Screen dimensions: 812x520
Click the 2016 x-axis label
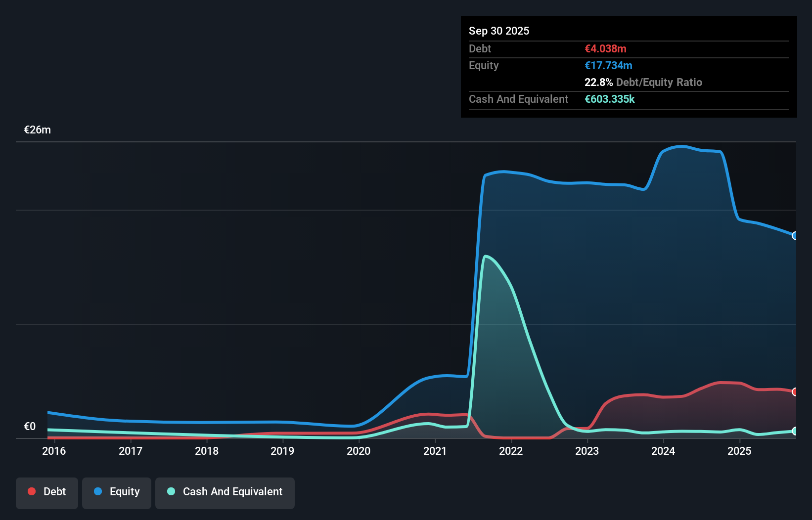(54, 451)
